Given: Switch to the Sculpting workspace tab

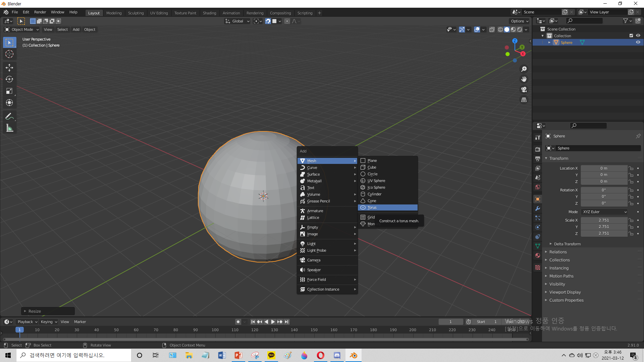Looking at the screenshot, I should [x=136, y=13].
